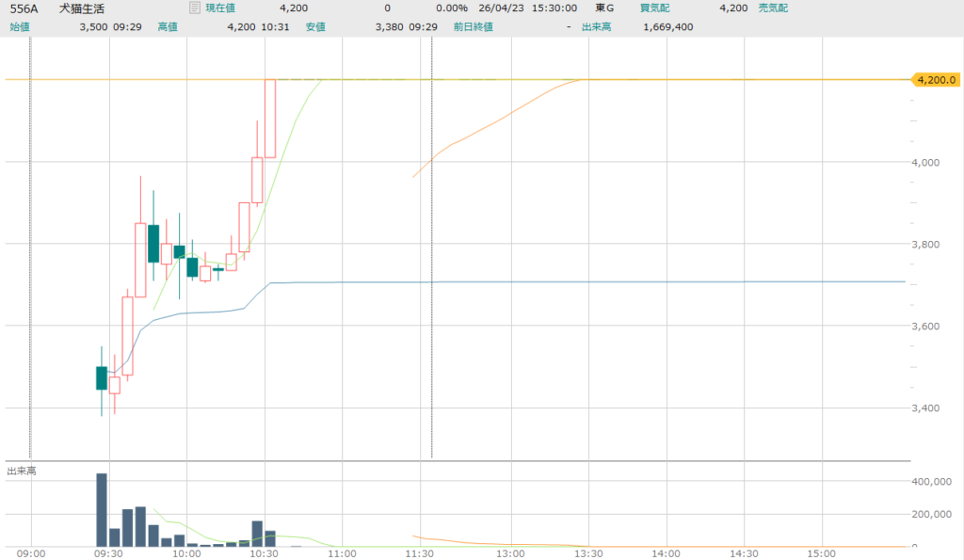Click the 東G market label
The image size is (964, 560).
tap(604, 8)
